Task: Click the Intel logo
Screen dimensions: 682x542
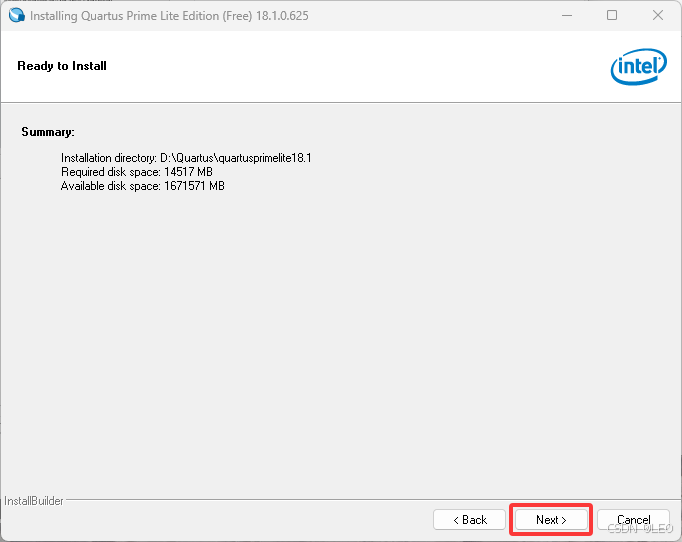Action: click(639, 67)
